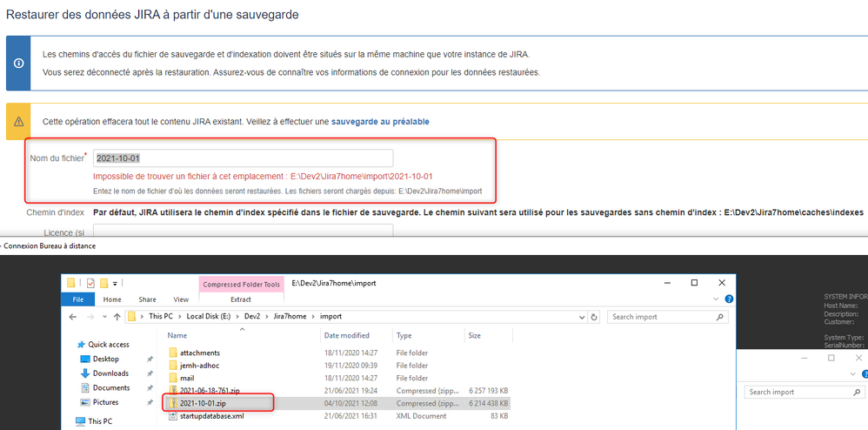
Task: Click the magnifier icon in the front search box
Action: click(719, 317)
